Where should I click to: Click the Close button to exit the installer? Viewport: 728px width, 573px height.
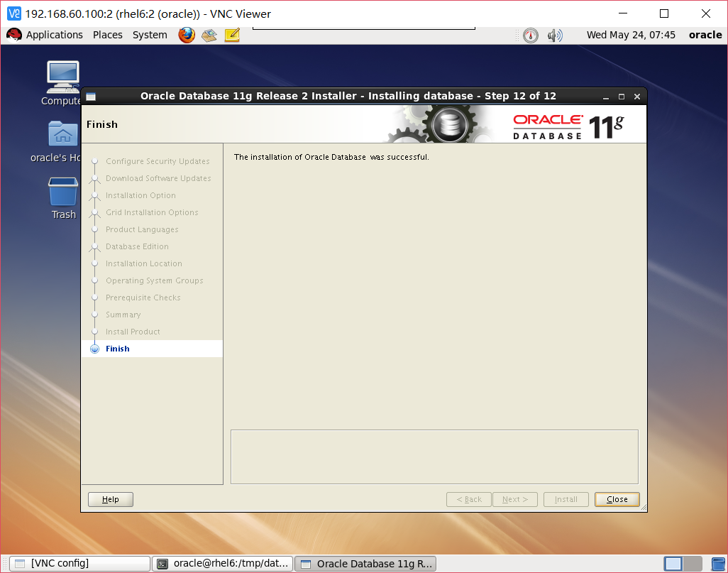tap(616, 499)
